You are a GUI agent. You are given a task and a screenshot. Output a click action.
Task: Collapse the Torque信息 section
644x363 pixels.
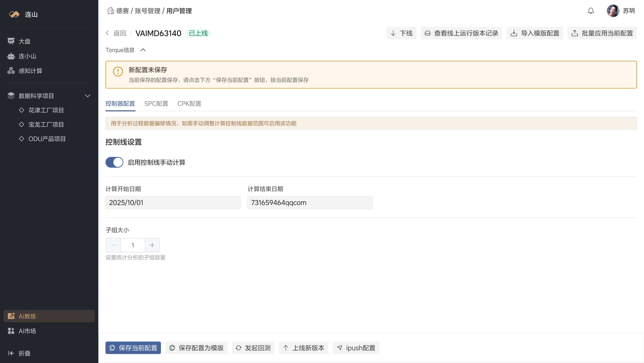(143, 50)
